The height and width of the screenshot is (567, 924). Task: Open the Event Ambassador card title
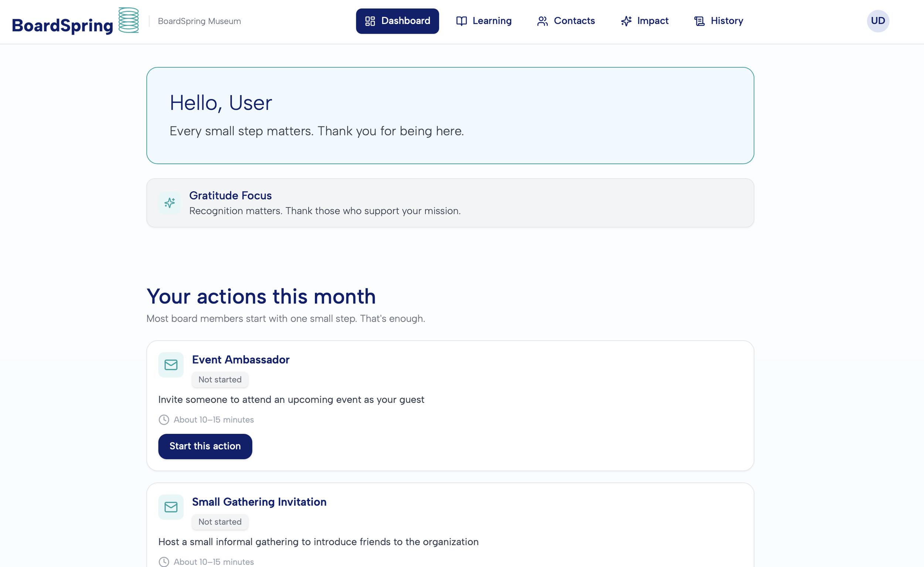click(x=241, y=360)
